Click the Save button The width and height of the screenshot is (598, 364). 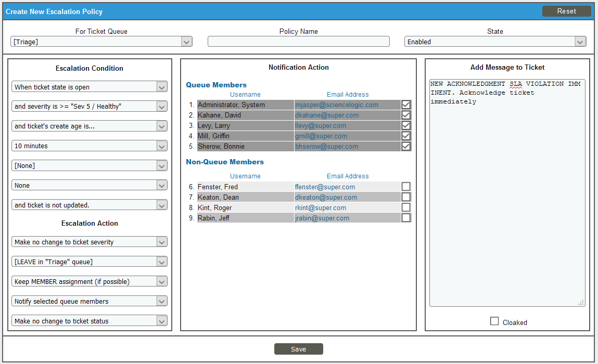coord(299,349)
